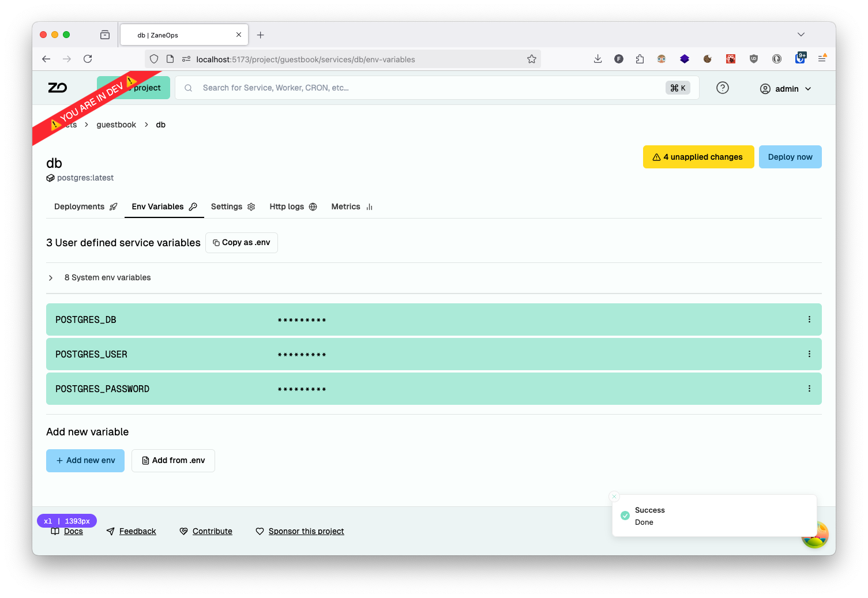Click the 4 unapplied changes button
The image size is (868, 598).
[698, 157]
